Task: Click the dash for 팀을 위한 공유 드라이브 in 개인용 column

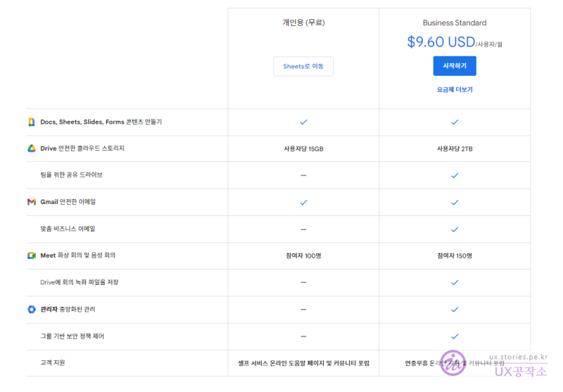Action: [303, 175]
